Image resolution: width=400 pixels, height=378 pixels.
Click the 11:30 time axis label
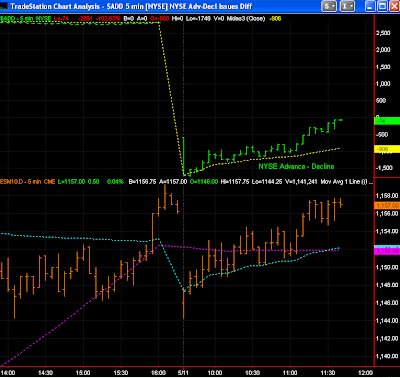pyautogui.click(x=328, y=372)
